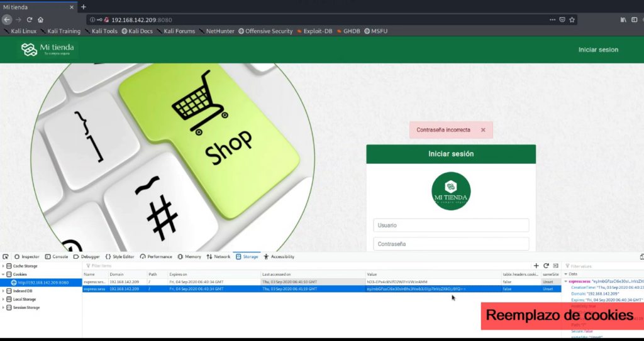Expand the Cache Storage tree node
Viewport: 644px width, 341px height.
coord(3,266)
